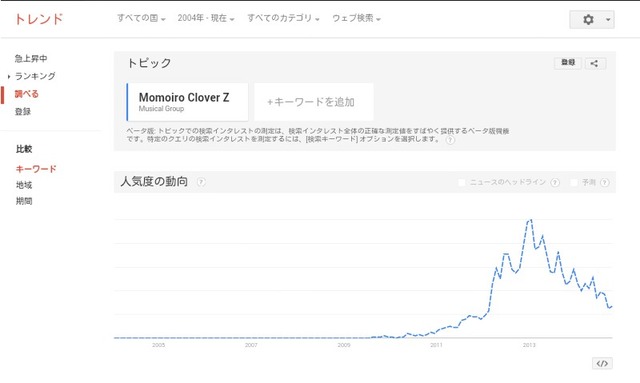Click help icon next to 人気度の動向
This screenshot has width=640, height=383.
point(201,182)
